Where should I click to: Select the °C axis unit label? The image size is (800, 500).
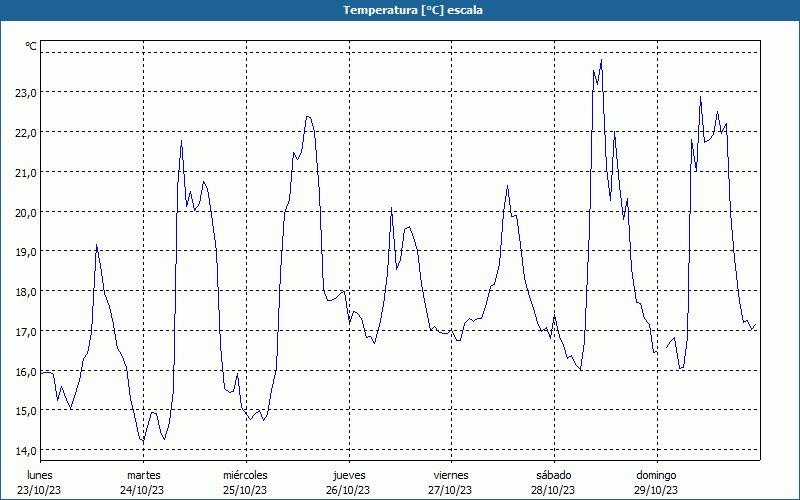[x=31, y=46]
